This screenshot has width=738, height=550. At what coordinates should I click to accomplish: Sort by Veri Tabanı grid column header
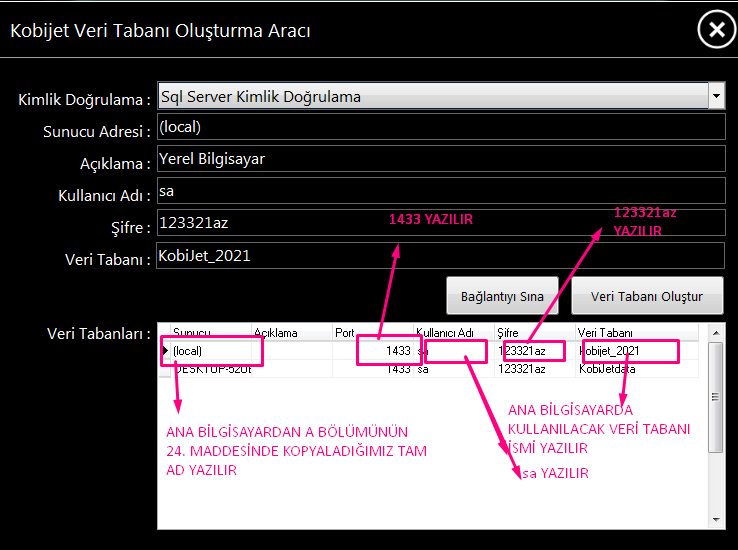tap(637, 332)
